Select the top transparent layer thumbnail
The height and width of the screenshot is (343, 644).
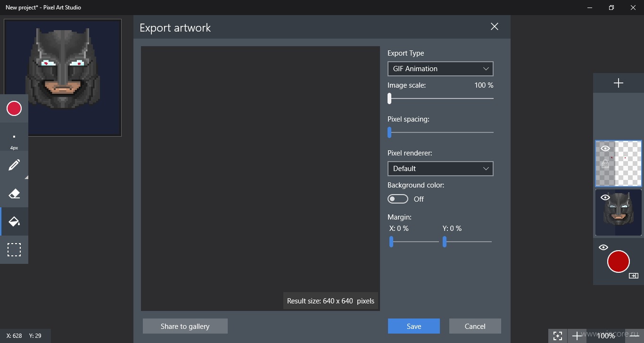[619, 163]
